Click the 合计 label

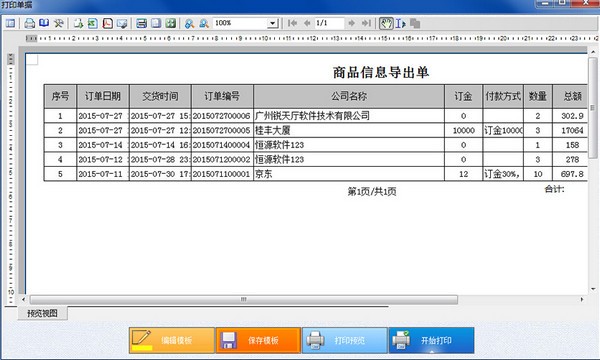pyautogui.click(x=554, y=189)
